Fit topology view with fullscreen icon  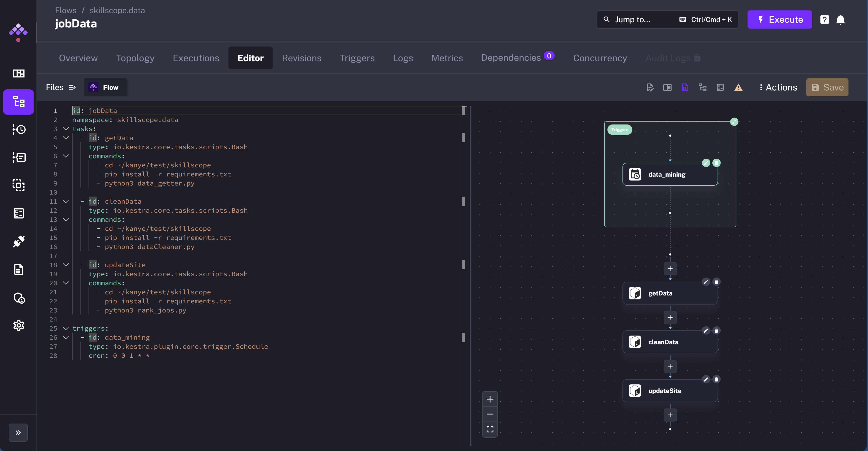(x=490, y=429)
